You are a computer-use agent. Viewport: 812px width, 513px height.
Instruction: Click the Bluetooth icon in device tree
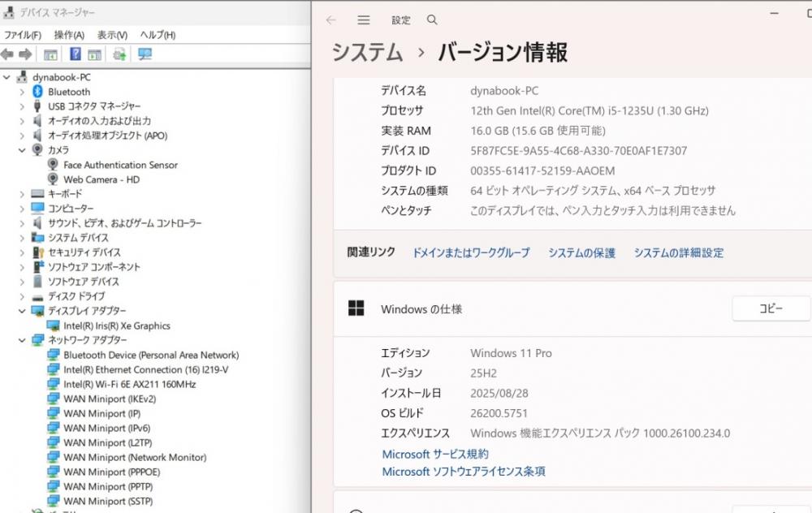pyautogui.click(x=37, y=92)
